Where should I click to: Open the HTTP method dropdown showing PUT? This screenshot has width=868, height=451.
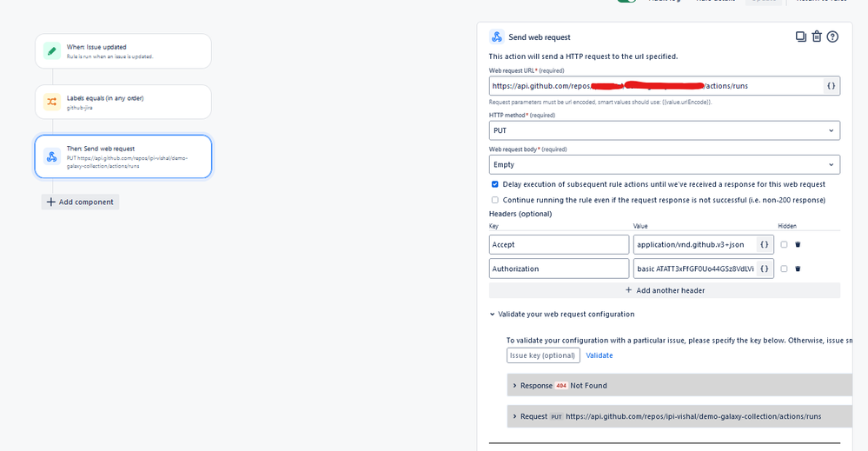pos(665,130)
